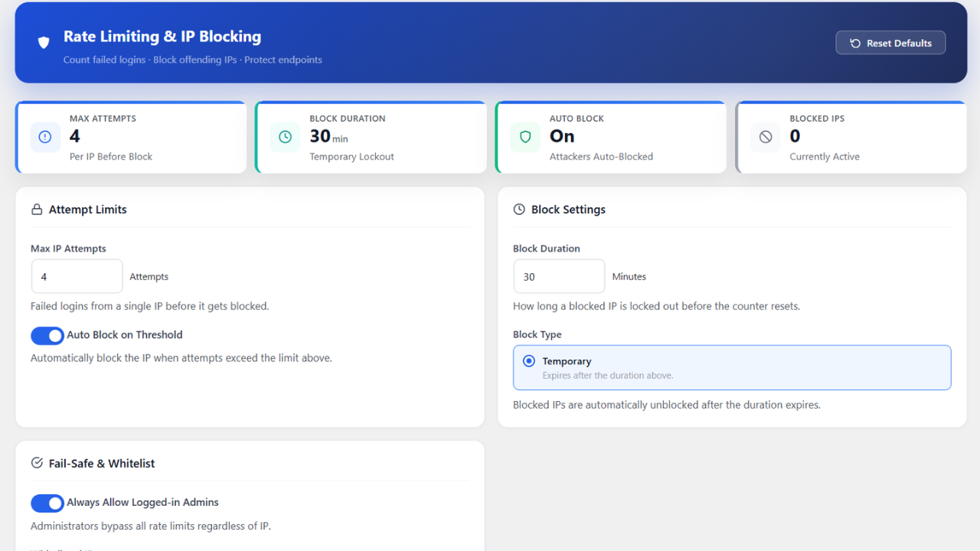980x551 pixels.
Task: Click the shield icon in the header
Action: (44, 43)
